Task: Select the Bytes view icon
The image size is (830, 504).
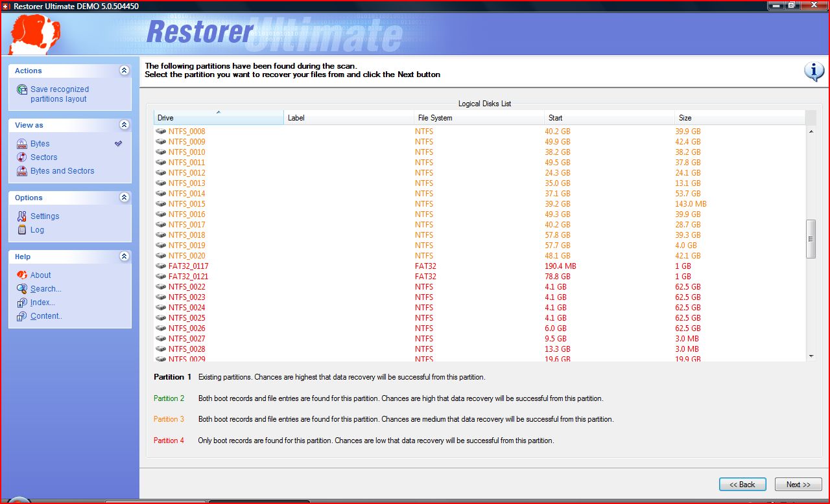Action: [x=22, y=144]
